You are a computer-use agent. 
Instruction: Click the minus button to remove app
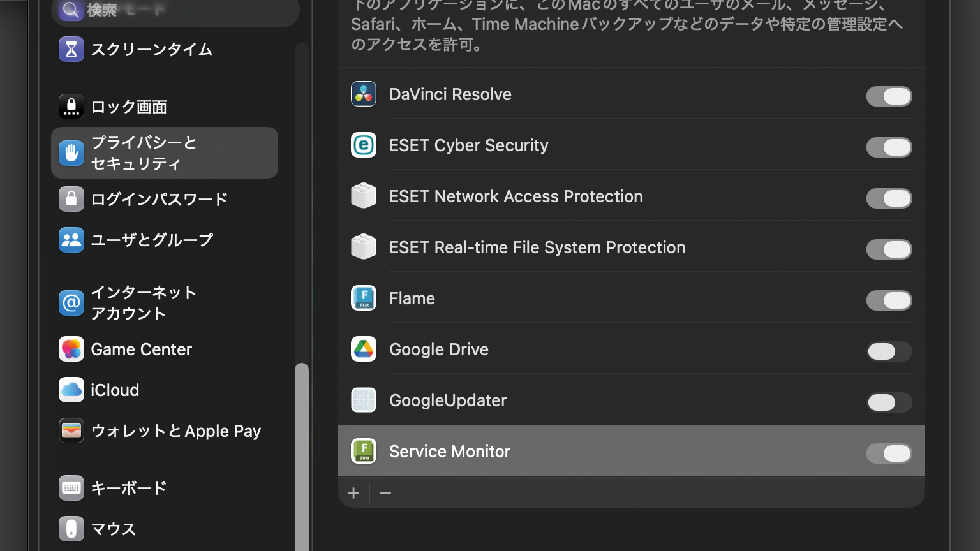point(385,493)
